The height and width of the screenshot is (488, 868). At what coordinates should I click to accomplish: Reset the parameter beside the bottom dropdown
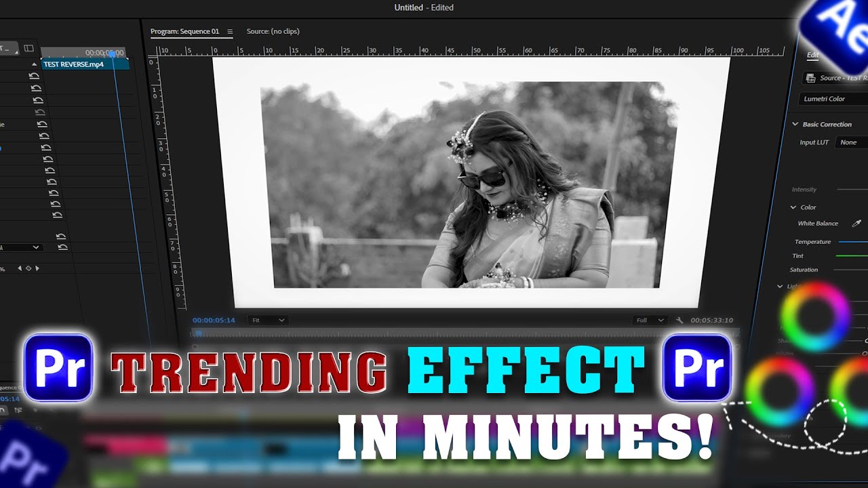click(x=62, y=247)
